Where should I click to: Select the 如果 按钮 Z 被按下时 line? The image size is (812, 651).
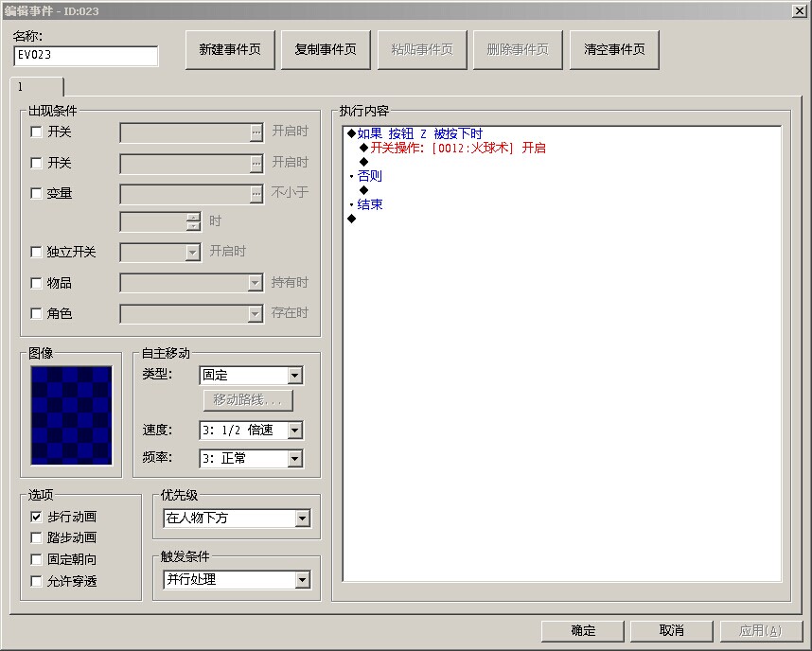[x=419, y=134]
